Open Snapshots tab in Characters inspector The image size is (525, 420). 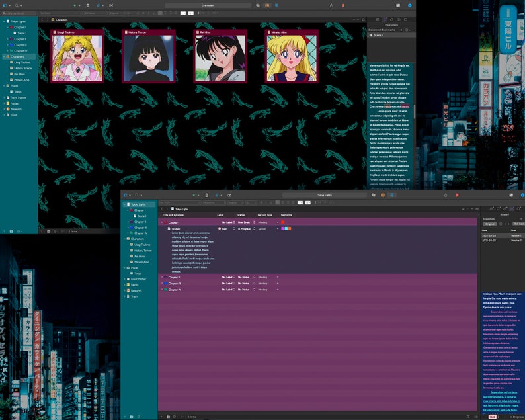pyautogui.click(x=399, y=19)
